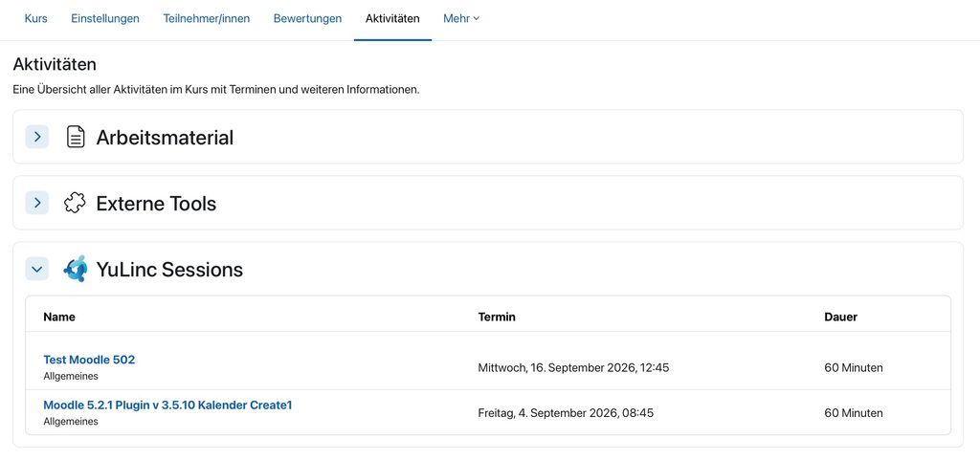Expand the Externe Tools section chevron
980x460 pixels.
37,203
